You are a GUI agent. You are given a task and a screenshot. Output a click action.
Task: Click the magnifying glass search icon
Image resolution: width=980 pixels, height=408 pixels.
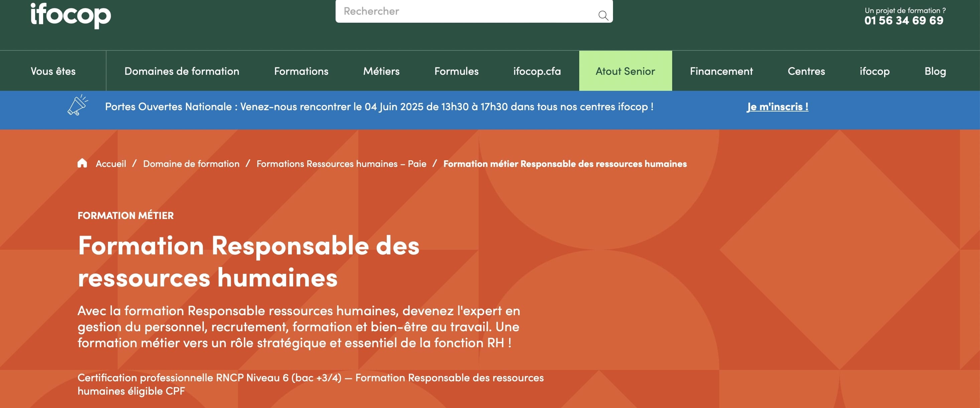click(x=603, y=15)
